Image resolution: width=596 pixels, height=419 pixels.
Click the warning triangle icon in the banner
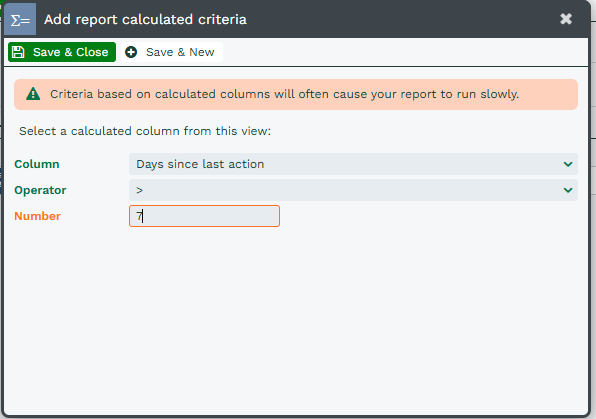pos(33,94)
